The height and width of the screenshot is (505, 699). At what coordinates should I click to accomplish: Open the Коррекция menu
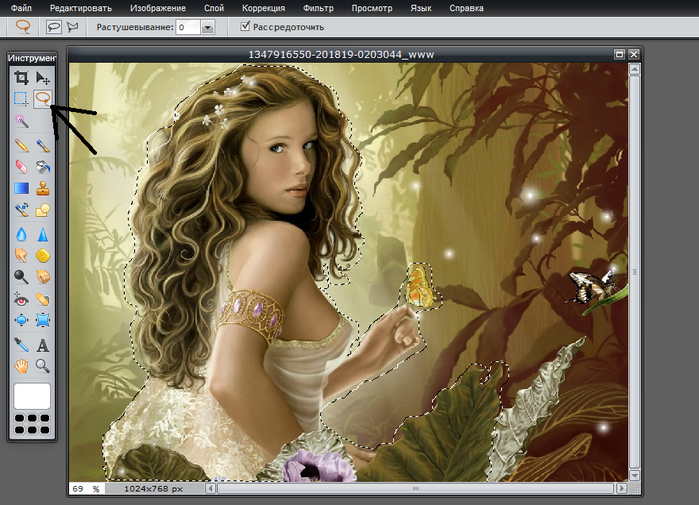(263, 8)
